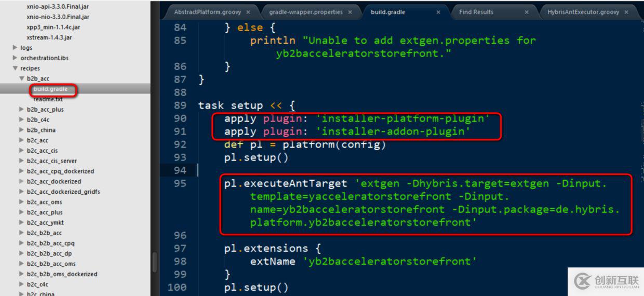
Task: Click line number 100 in gutter
Action: coord(177,287)
